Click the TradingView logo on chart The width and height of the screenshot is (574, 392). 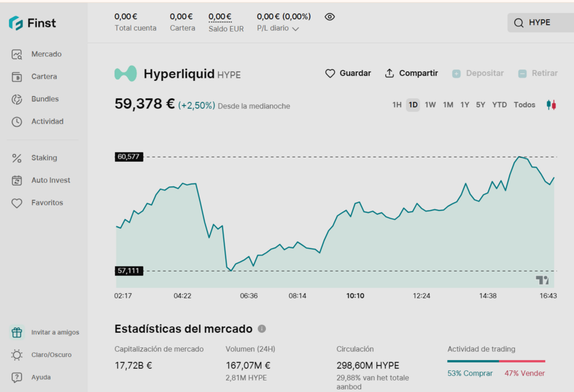point(542,280)
